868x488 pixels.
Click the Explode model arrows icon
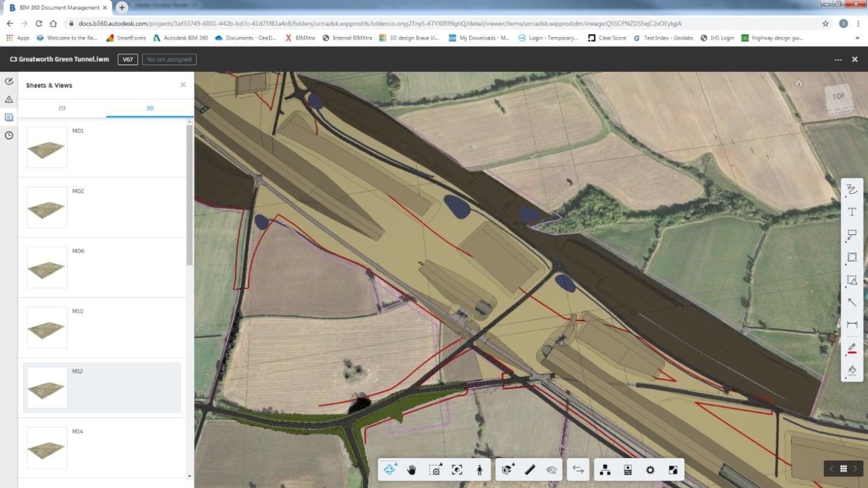578,470
